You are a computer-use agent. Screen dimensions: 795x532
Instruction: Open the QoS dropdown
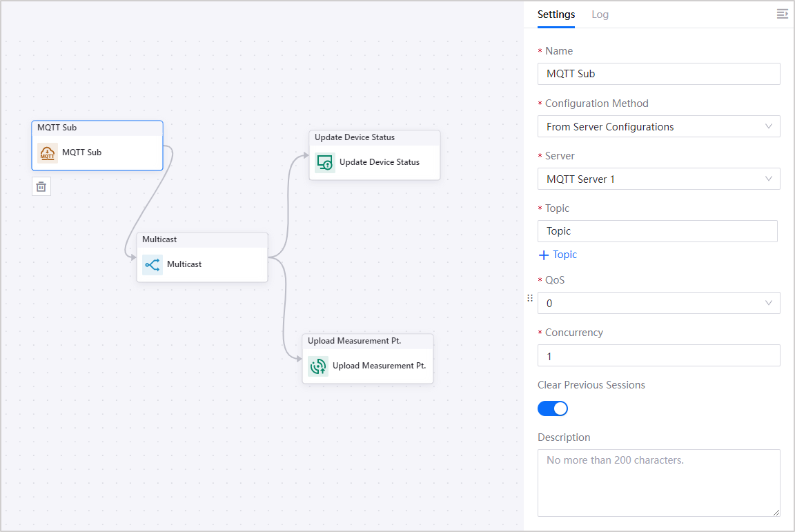coord(658,303)
